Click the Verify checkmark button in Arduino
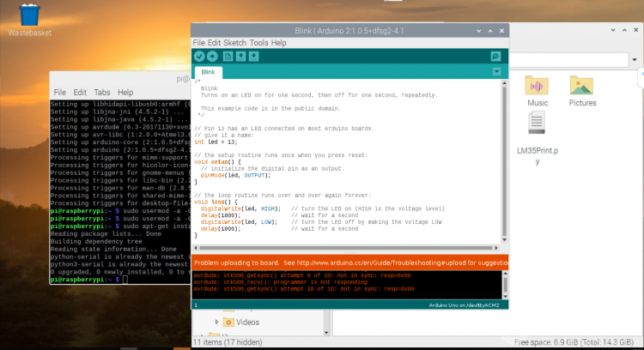This screenshot has width=644, height=350. point(199,57)
